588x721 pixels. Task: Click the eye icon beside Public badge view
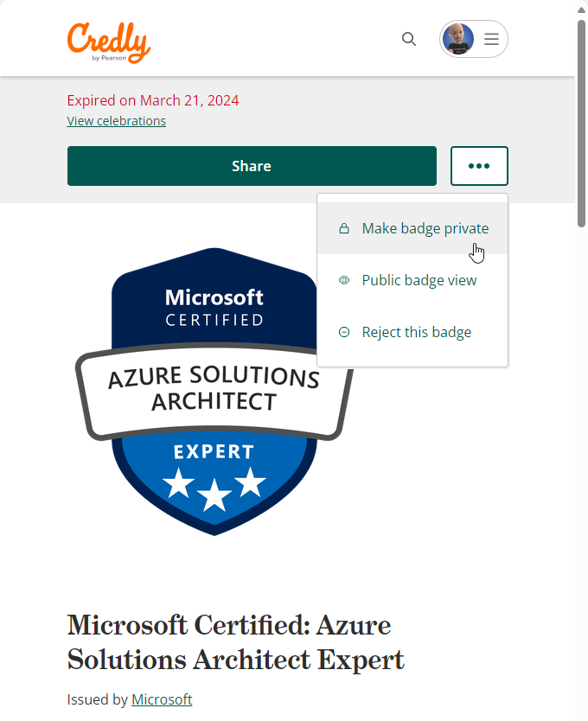click(344, 280)
